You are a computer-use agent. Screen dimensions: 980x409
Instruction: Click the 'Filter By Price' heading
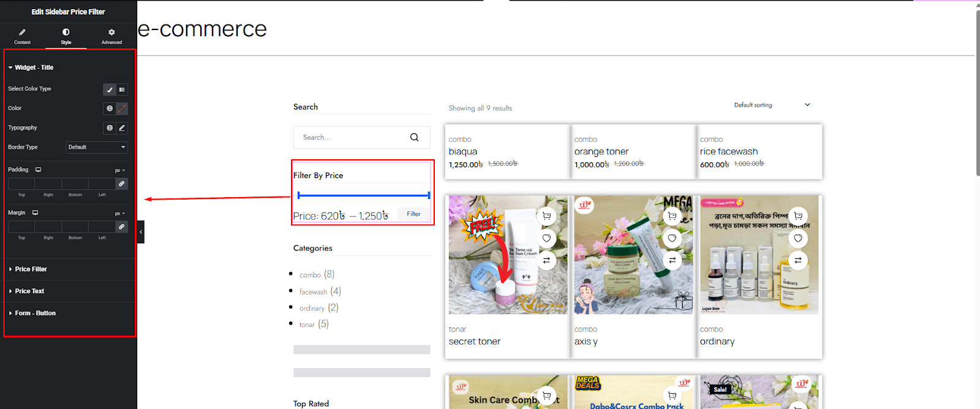point(318,176)
